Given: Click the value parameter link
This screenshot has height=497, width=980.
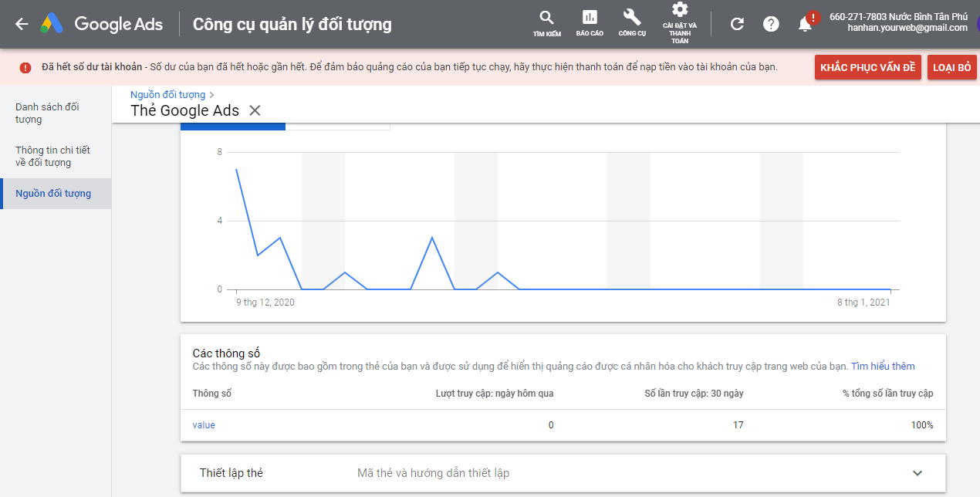Looking at the screenshot, I should pos(204,425).
